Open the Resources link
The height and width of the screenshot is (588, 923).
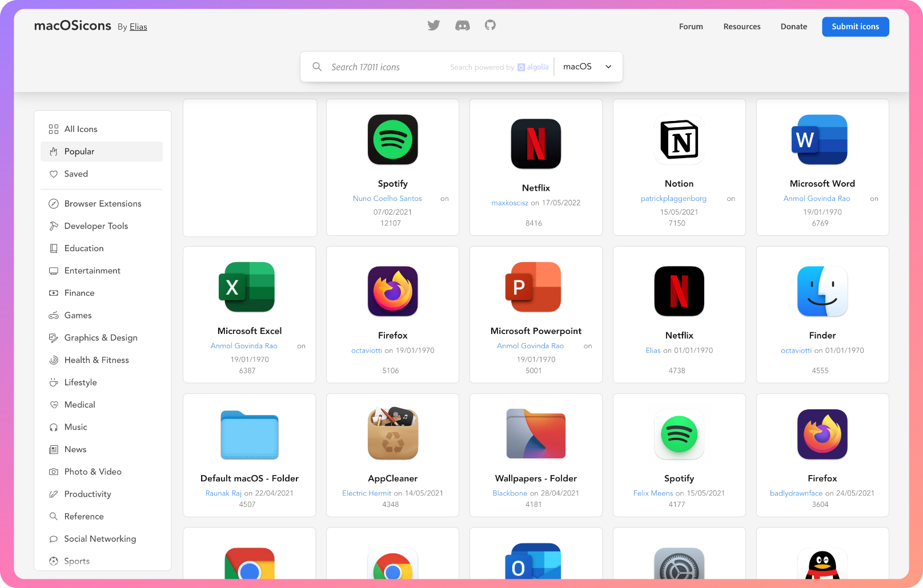click(741, 26)
